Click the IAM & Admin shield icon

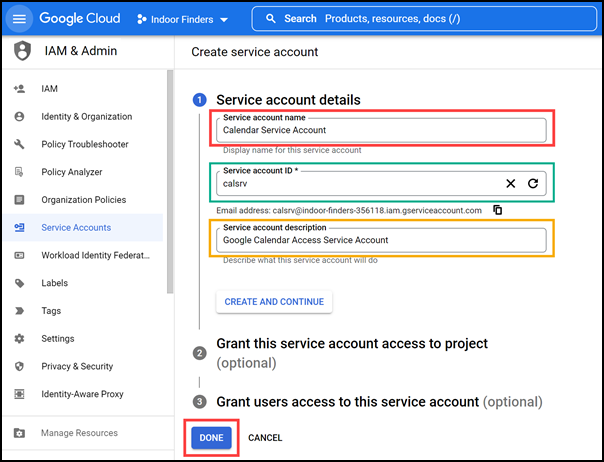(22, 50)
